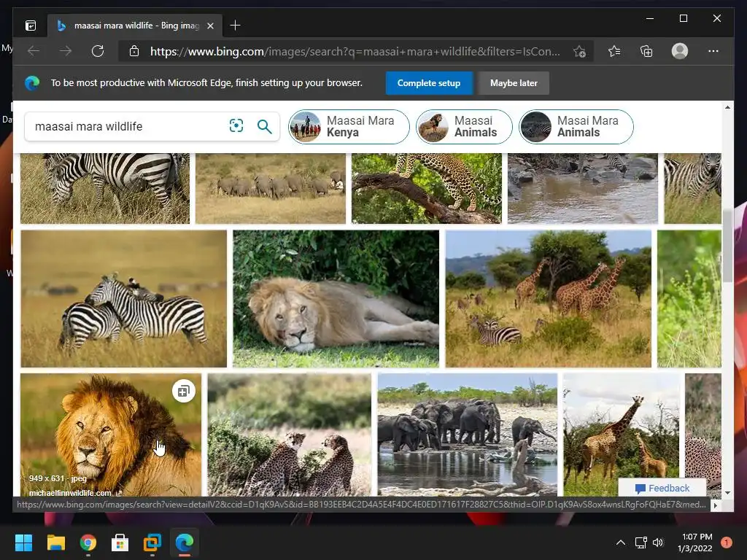The height and width of the screenshot is (560, 747).
Task: Select Masai Mara Animals suggestion chip
Action: [x=576, y=127]
